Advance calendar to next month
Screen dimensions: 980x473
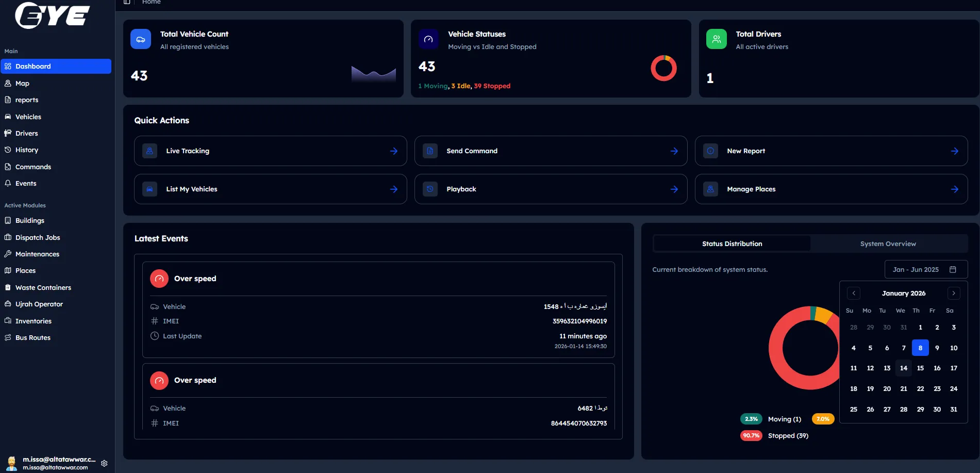954,293
